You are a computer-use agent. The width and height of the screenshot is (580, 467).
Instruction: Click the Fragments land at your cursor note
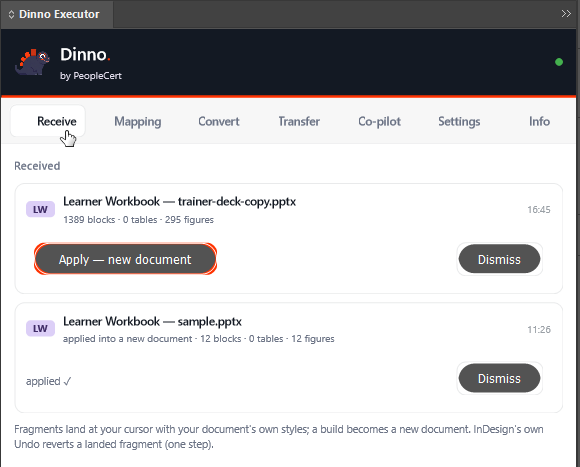(x=279, y=437)
